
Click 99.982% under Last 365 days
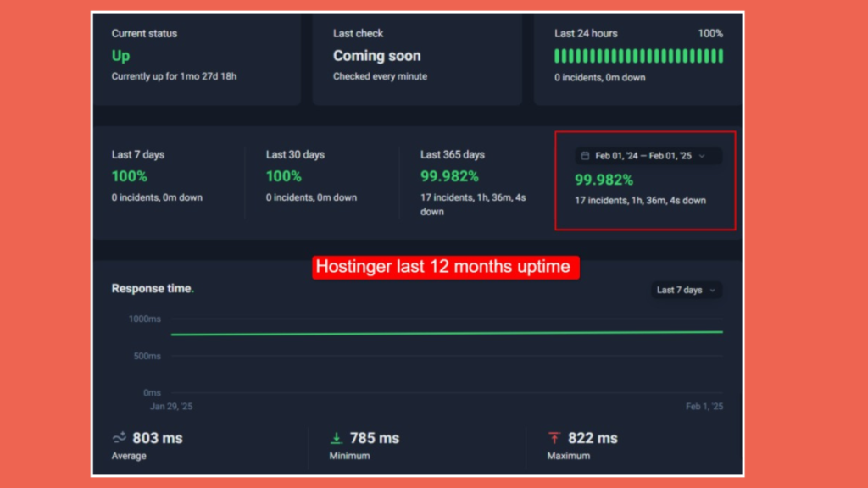449,176
